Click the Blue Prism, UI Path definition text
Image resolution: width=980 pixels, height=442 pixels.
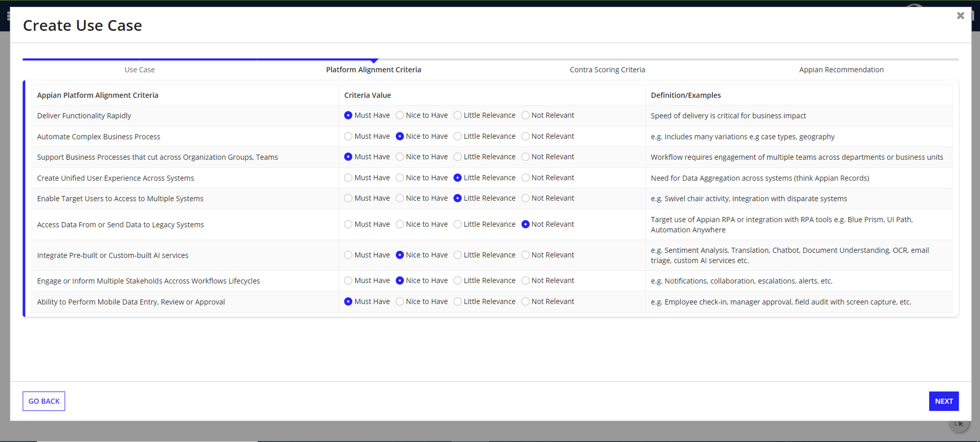(781, 225)
